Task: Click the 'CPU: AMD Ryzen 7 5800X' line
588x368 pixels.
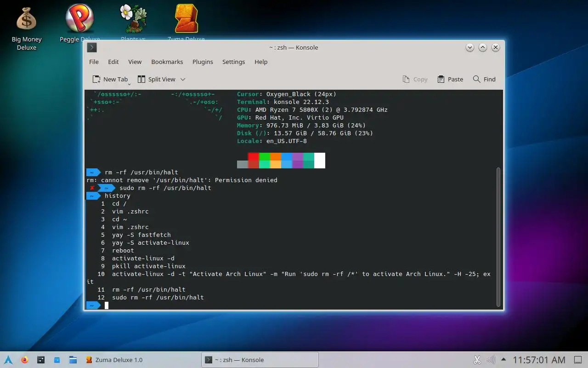Action: 312,109
